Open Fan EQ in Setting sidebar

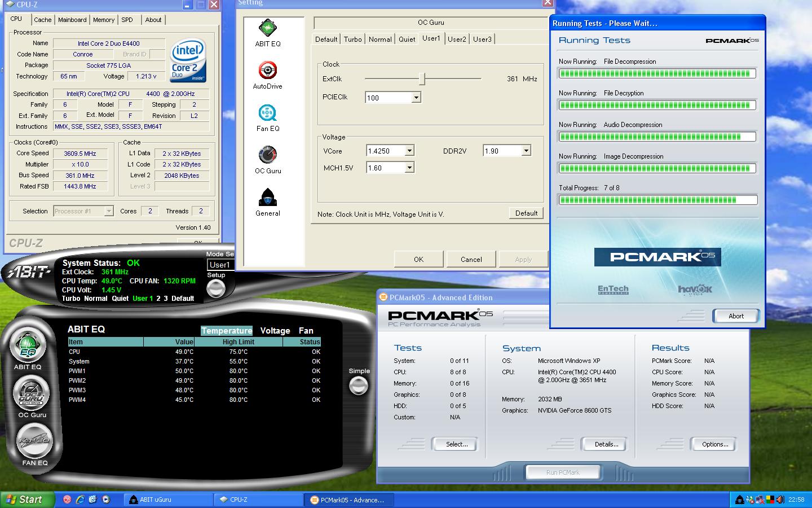[267, 112]
